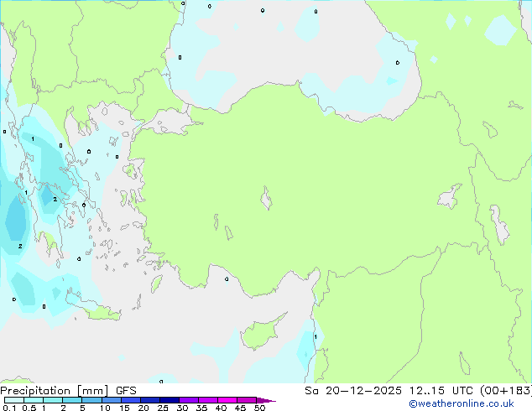
Task: Choose the 40–45 mm magenta legend swatch
Action: point(227,400)
